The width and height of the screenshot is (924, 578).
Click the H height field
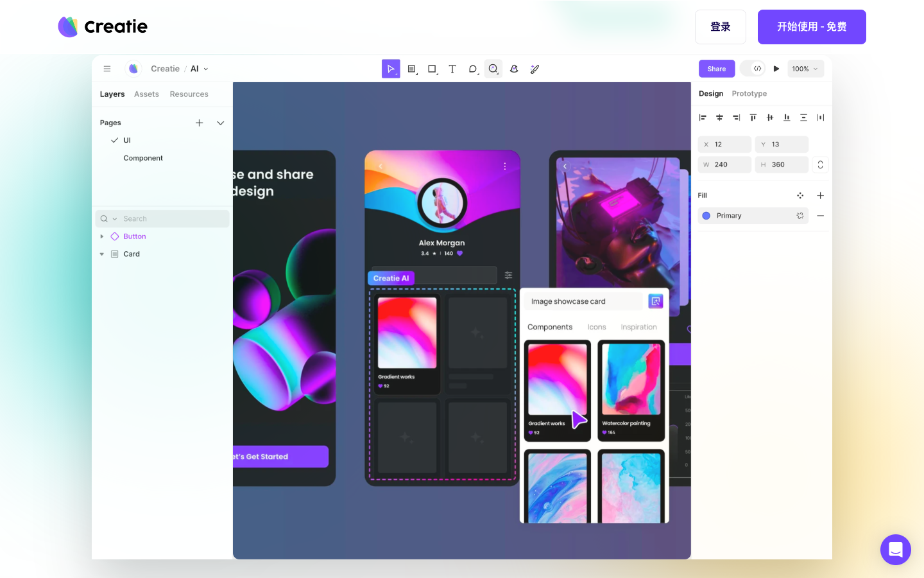782,165
